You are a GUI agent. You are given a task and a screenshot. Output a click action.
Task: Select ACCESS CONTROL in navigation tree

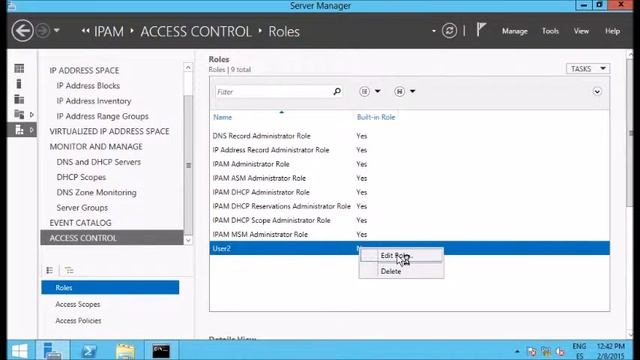[x=112, y=238]
